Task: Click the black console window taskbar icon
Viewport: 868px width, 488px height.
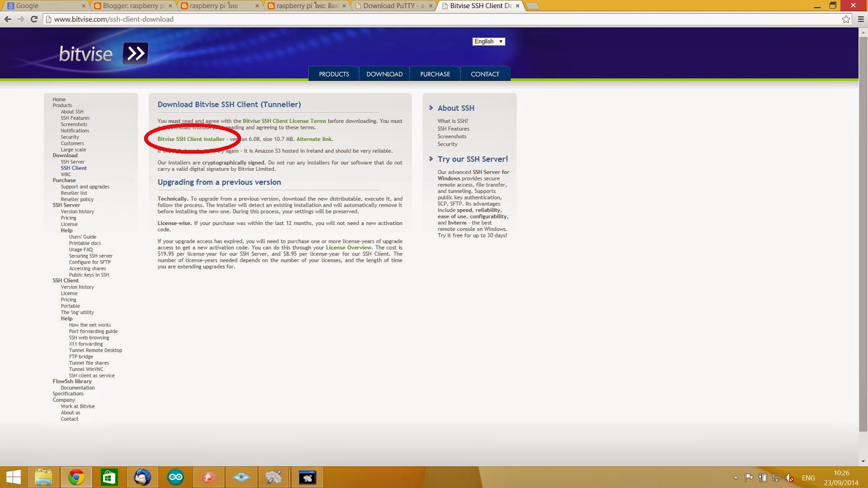Action: tap(307, 477)
